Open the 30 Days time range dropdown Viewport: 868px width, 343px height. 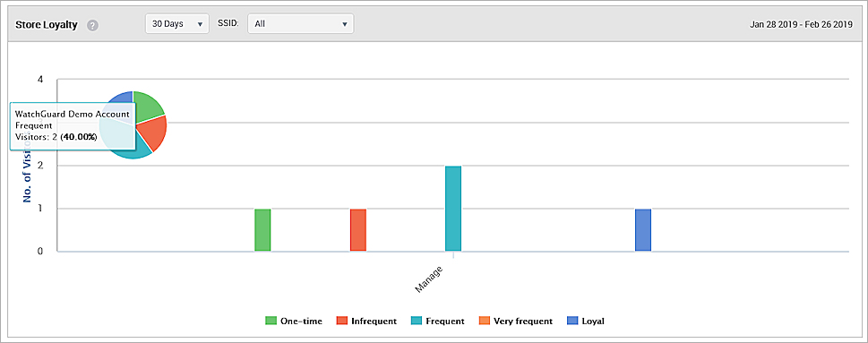177,24
